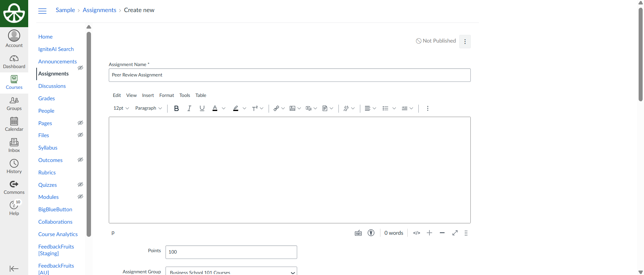Click hidden-eye icon beside Pages

80,123
